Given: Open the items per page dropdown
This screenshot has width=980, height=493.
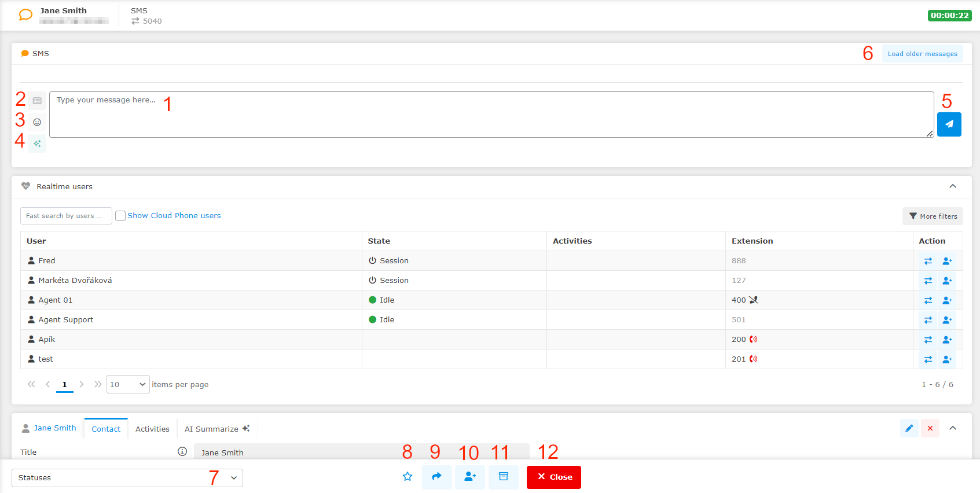Looking at the screenshot, I should pos(128,385).
